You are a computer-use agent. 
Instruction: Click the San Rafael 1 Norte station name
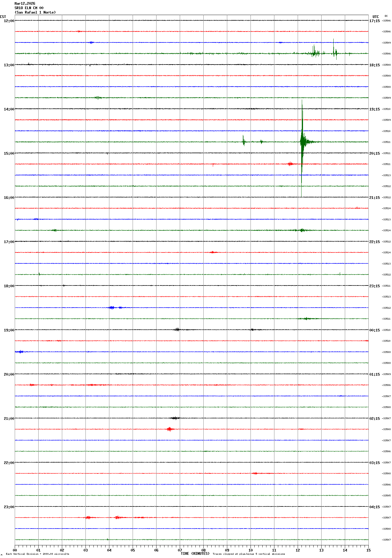click(x=35, y=12)
